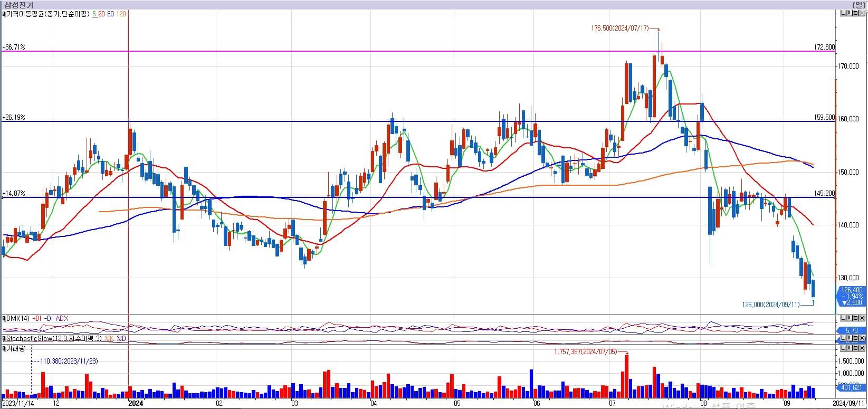Click the marker icon before DMI(14) label
Image resolution: width=868 pixels, height=409 pixels.
4,318
